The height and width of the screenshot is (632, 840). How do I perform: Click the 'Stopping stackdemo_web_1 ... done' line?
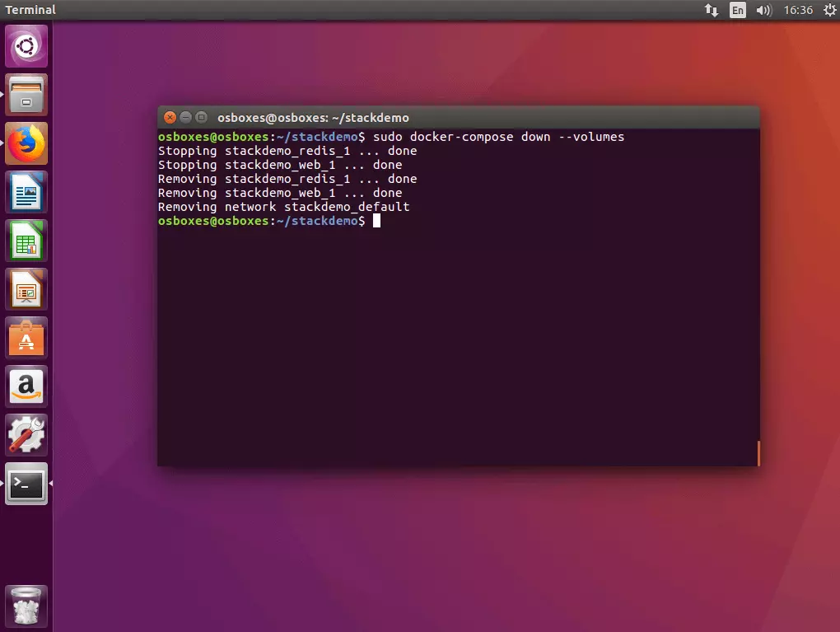click(x=280, y=165)
